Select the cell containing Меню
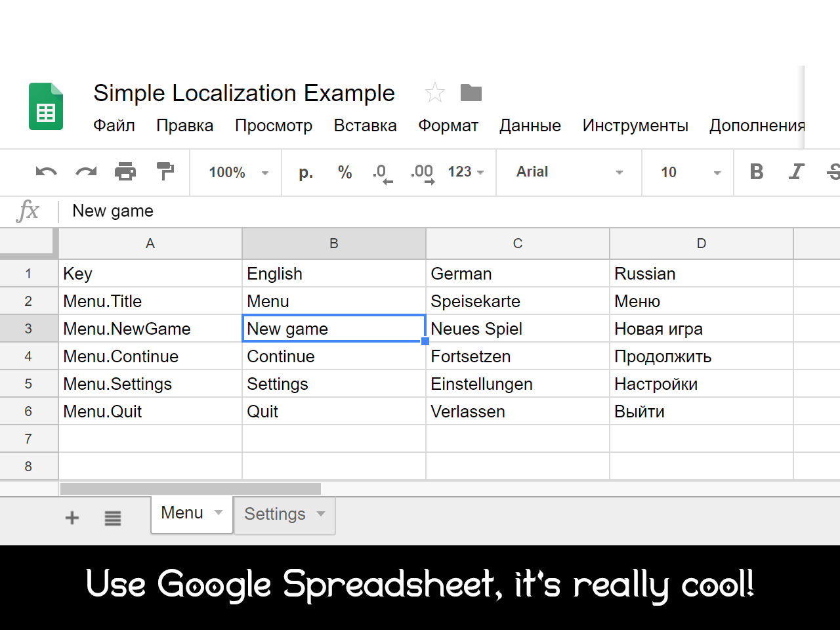Viewport: 840px width, 630px height. tap(702, 301)
